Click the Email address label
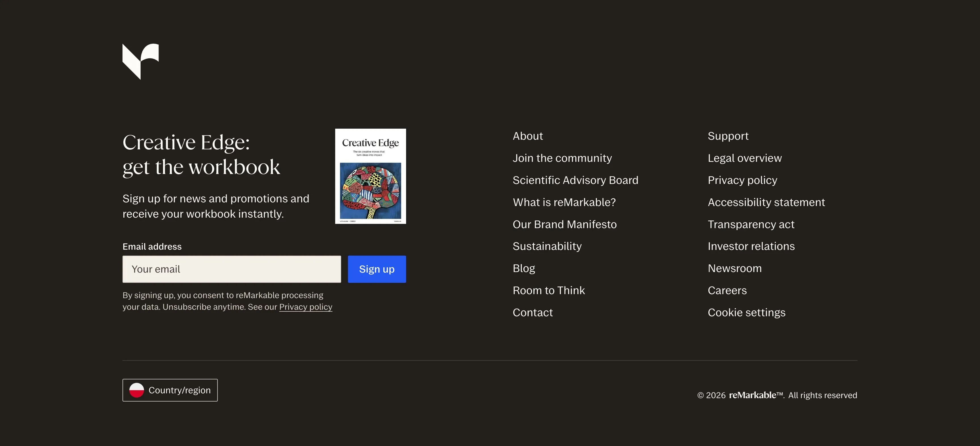 point(152,247)
